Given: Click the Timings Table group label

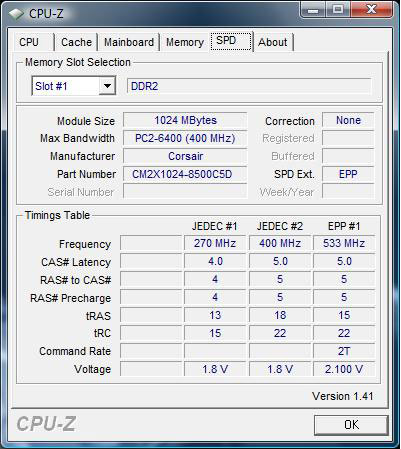Looking at the screenshot, I should click(x=57, y=215).
